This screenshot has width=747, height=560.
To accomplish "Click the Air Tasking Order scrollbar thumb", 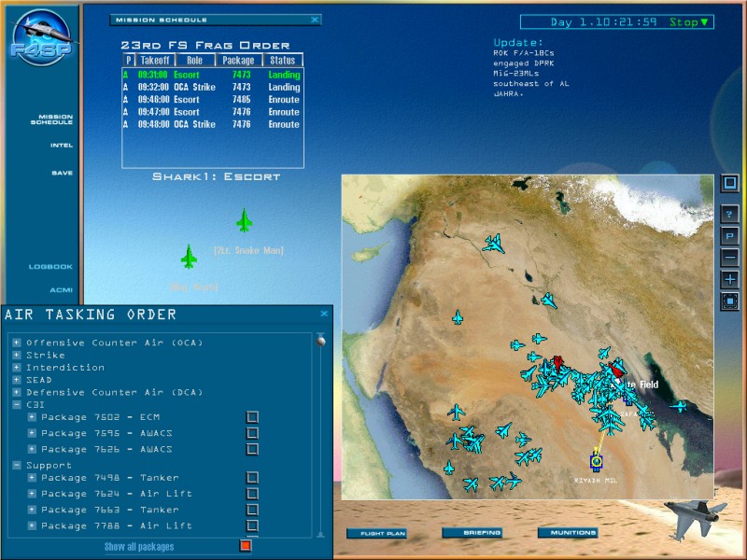I will [321, 341].
